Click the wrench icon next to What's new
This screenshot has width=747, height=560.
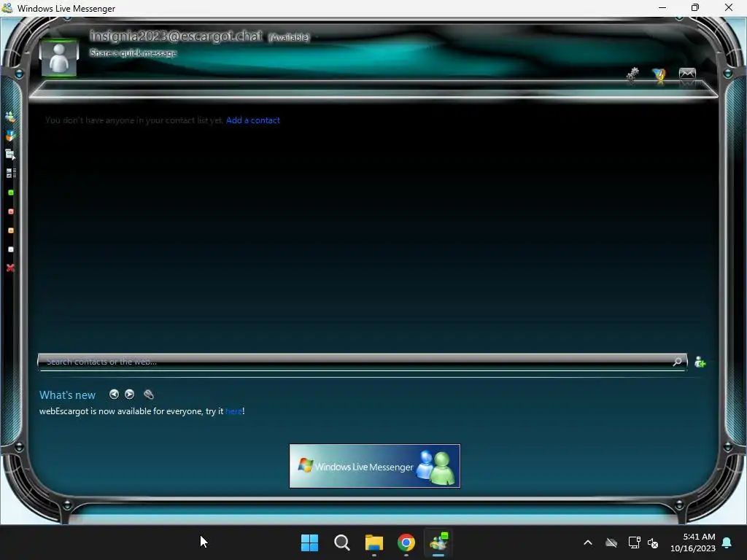pyautogui.click(x=149, y=394)
